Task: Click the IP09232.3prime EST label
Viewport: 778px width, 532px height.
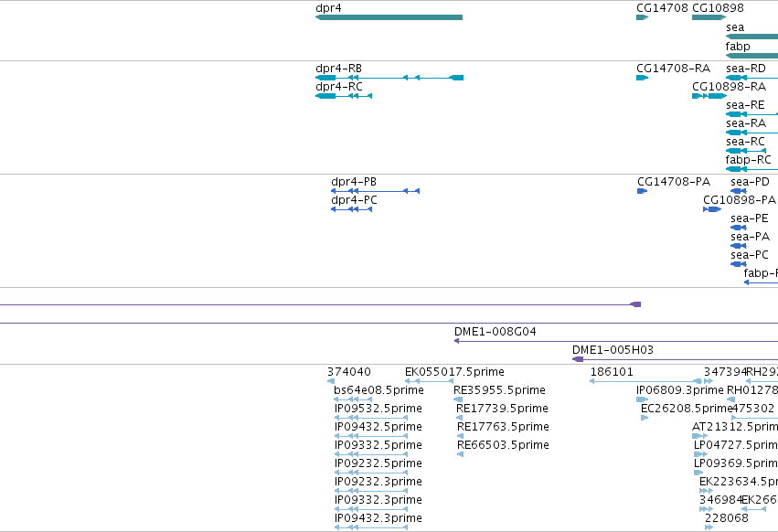Action: 378,482
